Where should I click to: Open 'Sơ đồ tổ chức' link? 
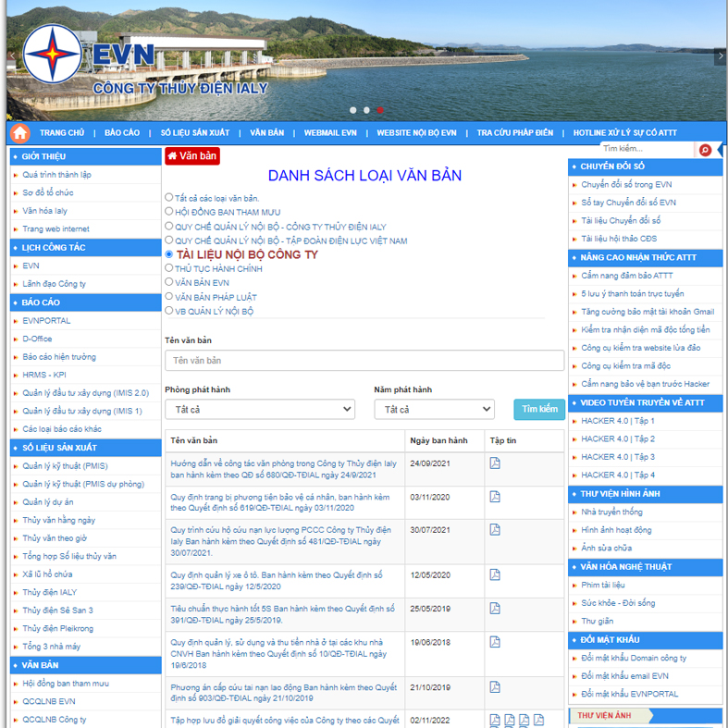(48, 192)
